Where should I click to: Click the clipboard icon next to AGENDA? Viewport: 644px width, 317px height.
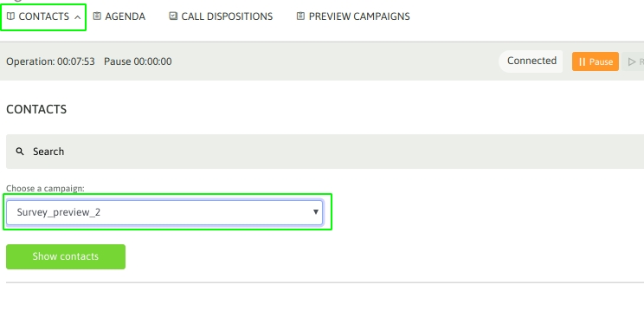click(x=97, y=16)
